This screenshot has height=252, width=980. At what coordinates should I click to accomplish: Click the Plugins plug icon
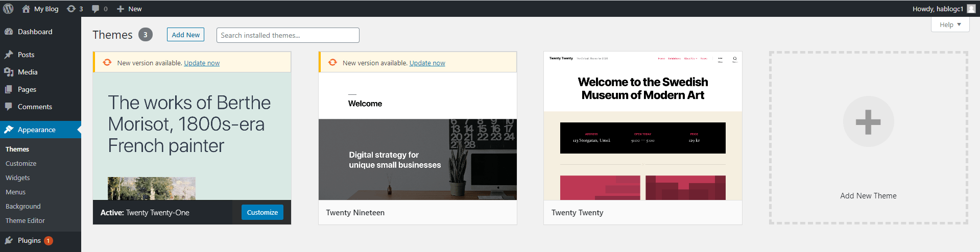pyautogui.click(x=9, y=240)
